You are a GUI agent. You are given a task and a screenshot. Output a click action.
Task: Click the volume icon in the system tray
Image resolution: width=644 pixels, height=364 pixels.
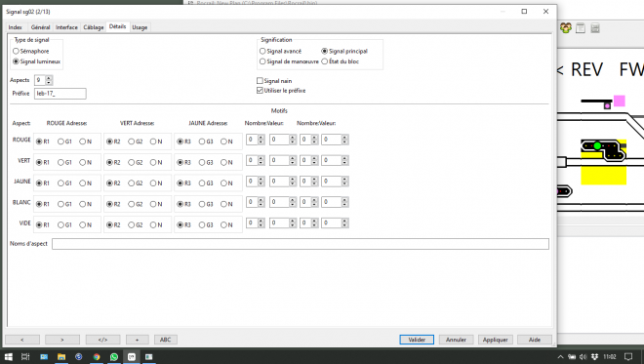pyautogui.click(x=583, y=356)
